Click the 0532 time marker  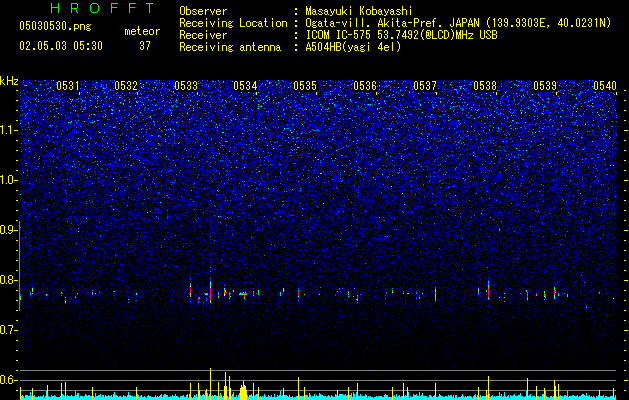pyautogui.click(x=126, y=86)
